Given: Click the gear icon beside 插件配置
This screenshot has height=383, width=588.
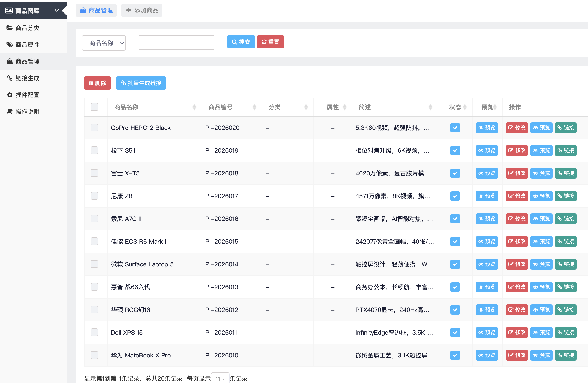Looking at the screenshot, I should (x=10, y=95).
